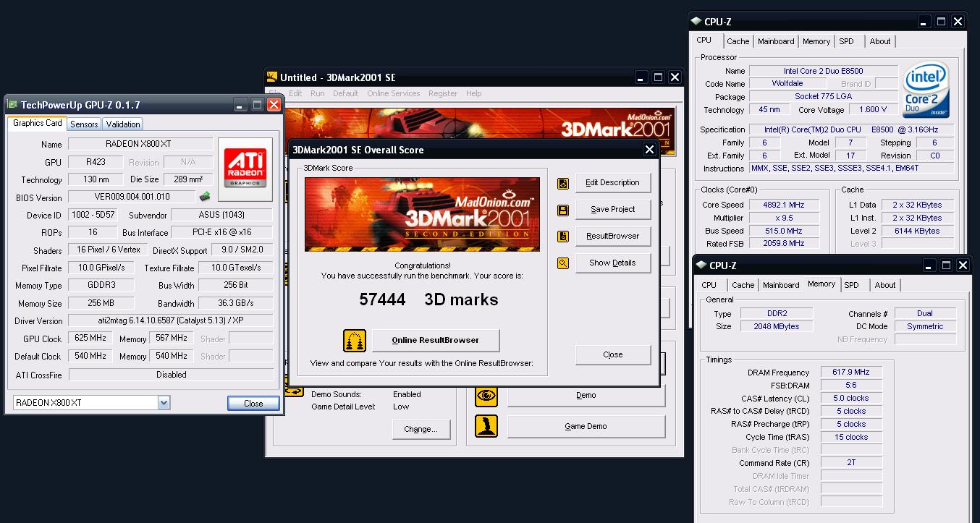
Task: Close the top CPU-Z window
Action: [958, 22]
